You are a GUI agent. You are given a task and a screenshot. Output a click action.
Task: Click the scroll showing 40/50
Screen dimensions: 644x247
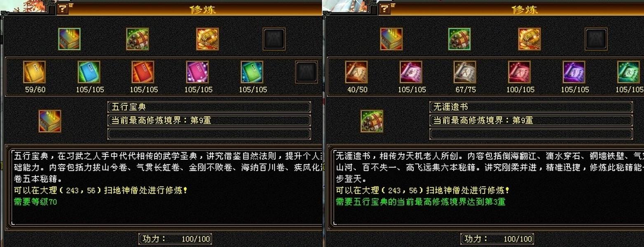click(x=356, y=72)
